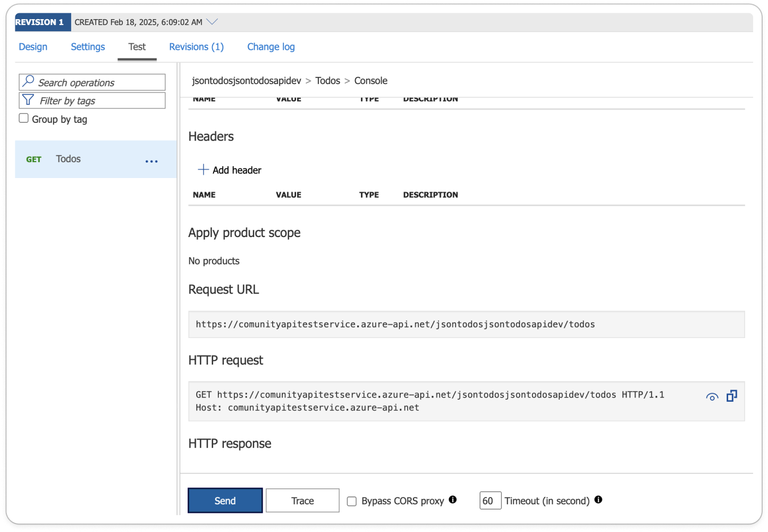Click the plus icon beside Add header
Image resolution: width=768 pixels, height=532 pixels.
[203, 170]
